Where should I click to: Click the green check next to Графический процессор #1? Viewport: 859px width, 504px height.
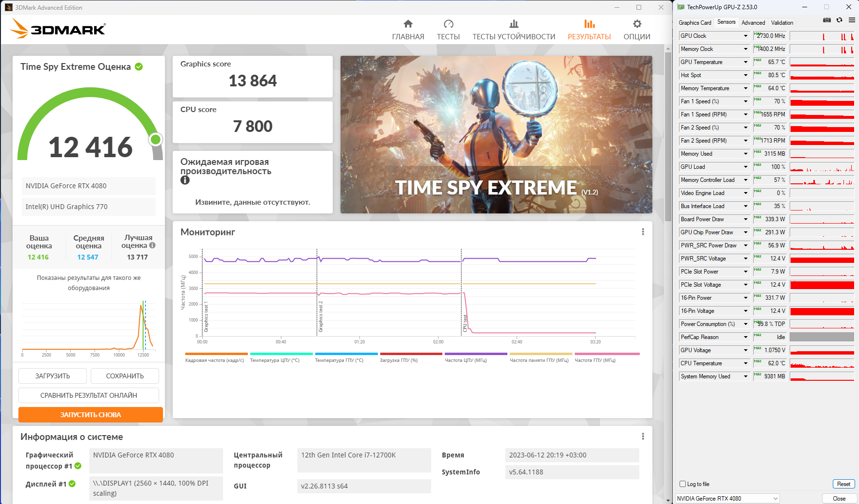click(78, 466)
